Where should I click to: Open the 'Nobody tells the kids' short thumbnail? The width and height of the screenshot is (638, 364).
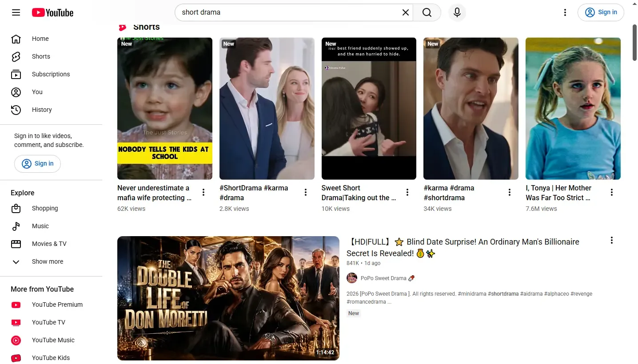click(x=165, y=108)
